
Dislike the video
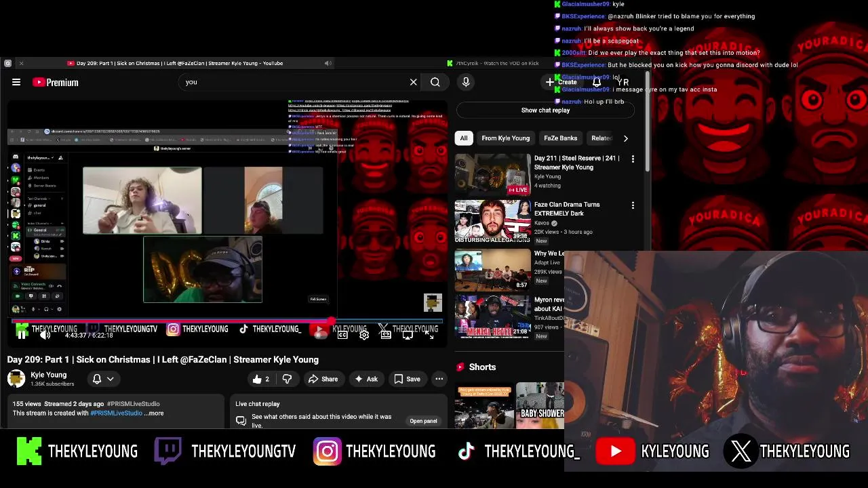pyautogui.click(x=287, y=379)
